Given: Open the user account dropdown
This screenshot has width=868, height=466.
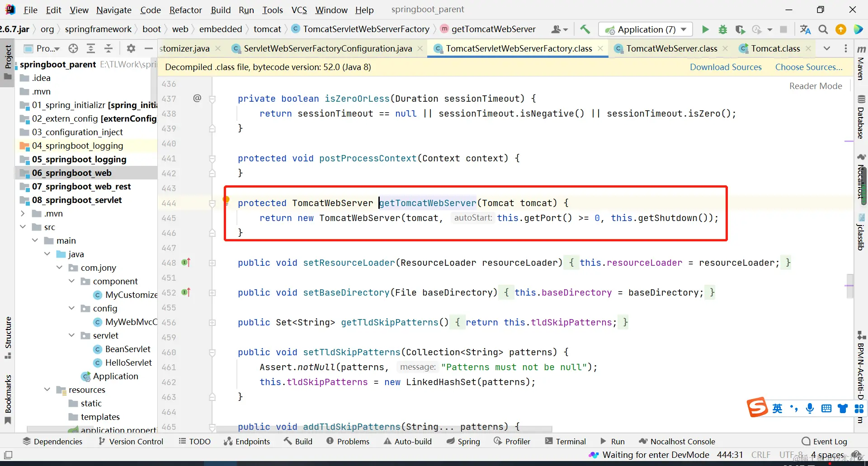Looking at the screenshot, I should tap(559, 29).
